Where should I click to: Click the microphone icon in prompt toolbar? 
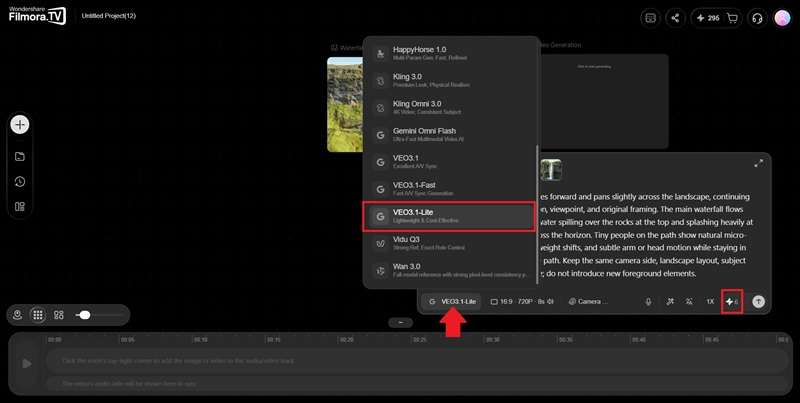tap(648, 301)
